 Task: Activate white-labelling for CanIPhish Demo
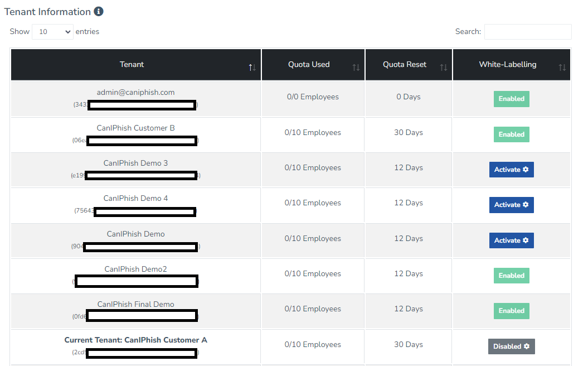click(x=511, y=240)
